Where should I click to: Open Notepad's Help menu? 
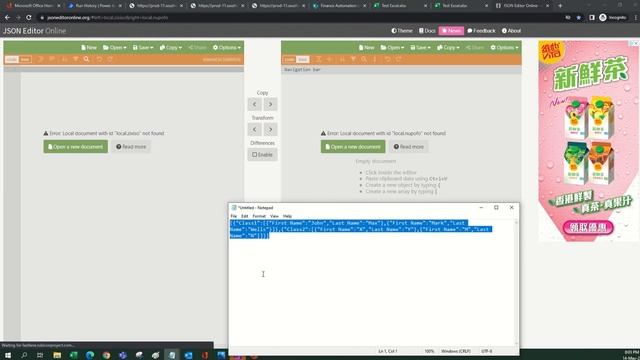pos(287,216)
